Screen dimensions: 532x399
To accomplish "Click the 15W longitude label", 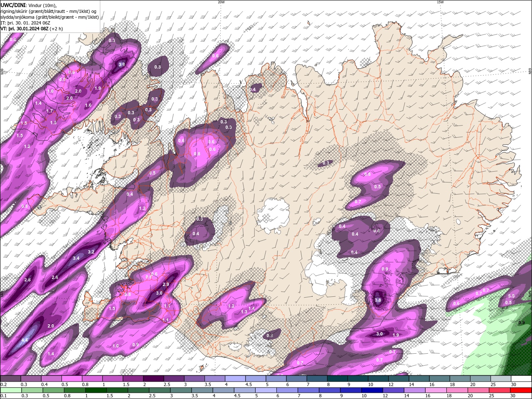I will pyautogui.click(x=440, y=2).
